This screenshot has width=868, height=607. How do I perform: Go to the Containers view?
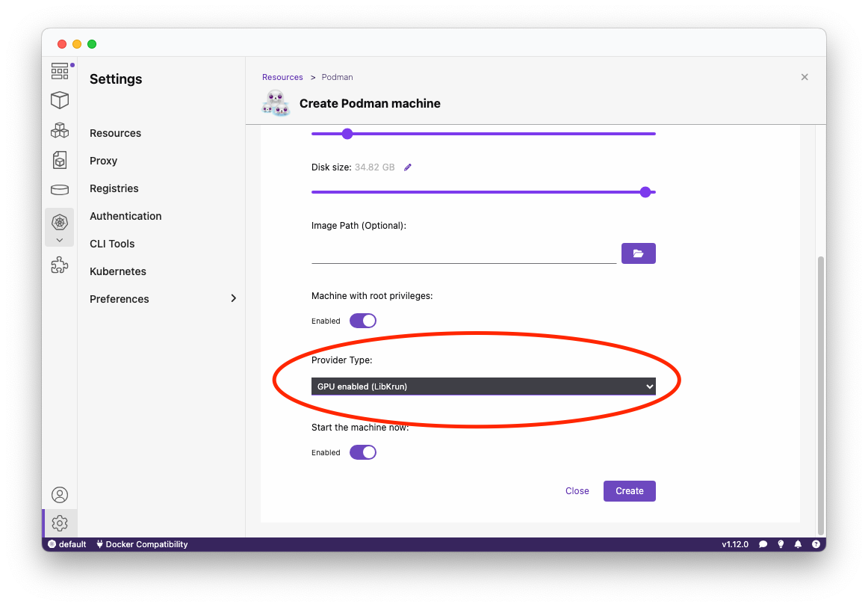click(60, 100)
